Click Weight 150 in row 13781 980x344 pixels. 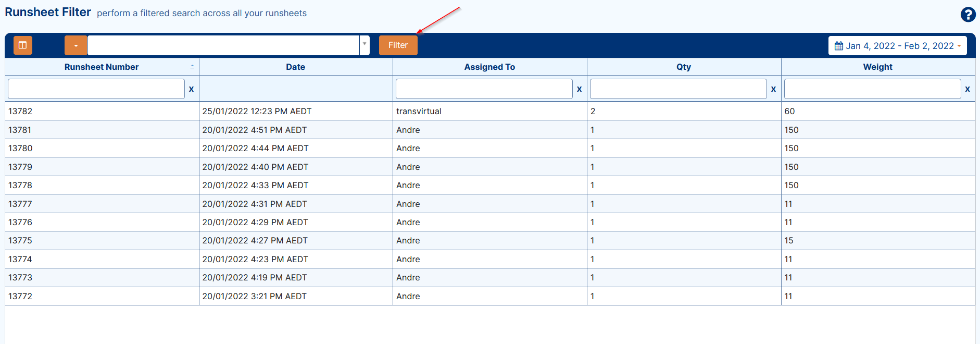[x=791, y=130]
